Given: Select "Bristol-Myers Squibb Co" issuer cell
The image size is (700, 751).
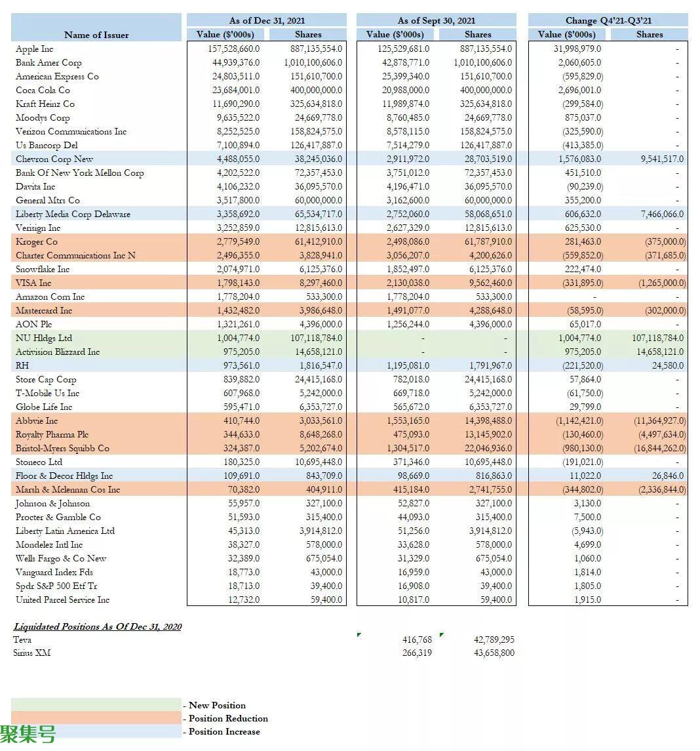Looking at the screenshot, I should pos(62,448).
